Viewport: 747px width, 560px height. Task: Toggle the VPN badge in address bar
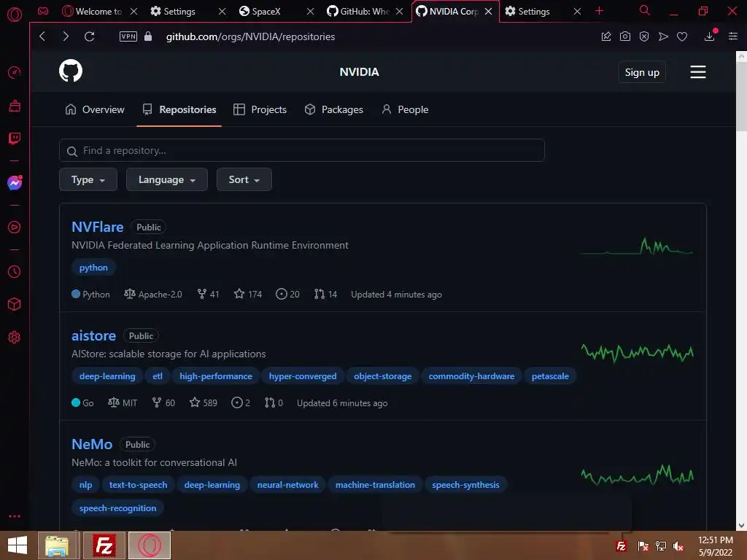[128, 36]
